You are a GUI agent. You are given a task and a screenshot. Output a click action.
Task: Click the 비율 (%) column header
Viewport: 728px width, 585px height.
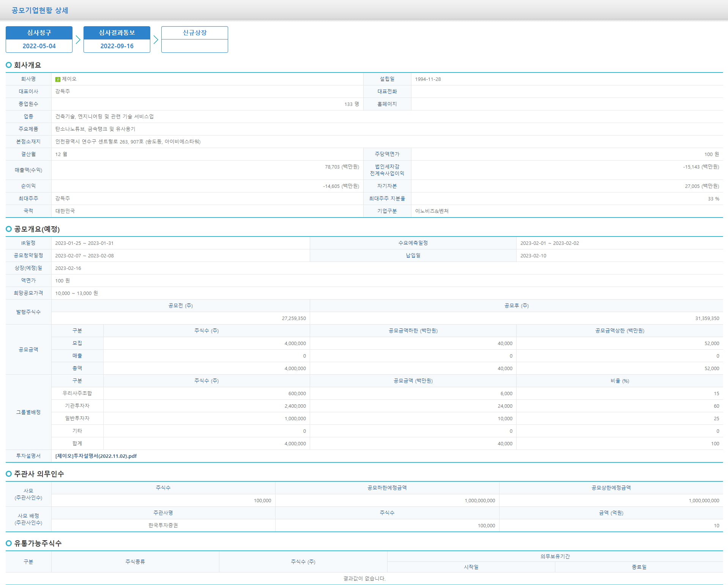(619, 381)
